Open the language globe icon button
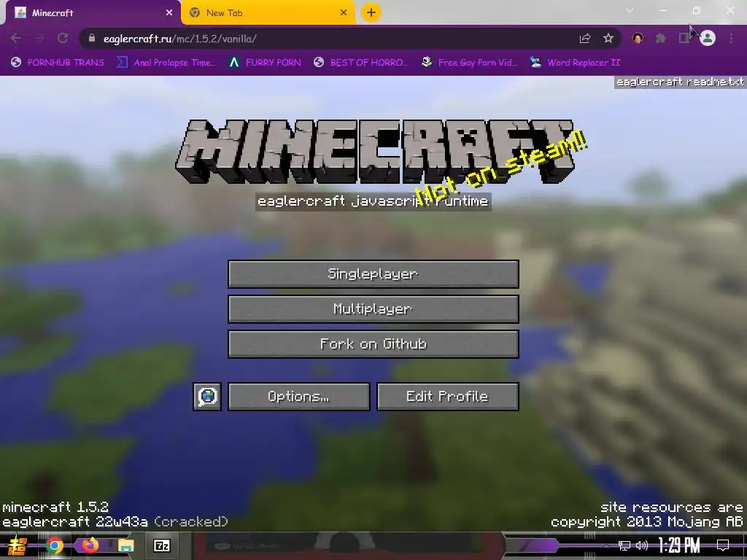Screen dimensions: 747x560 207,396
